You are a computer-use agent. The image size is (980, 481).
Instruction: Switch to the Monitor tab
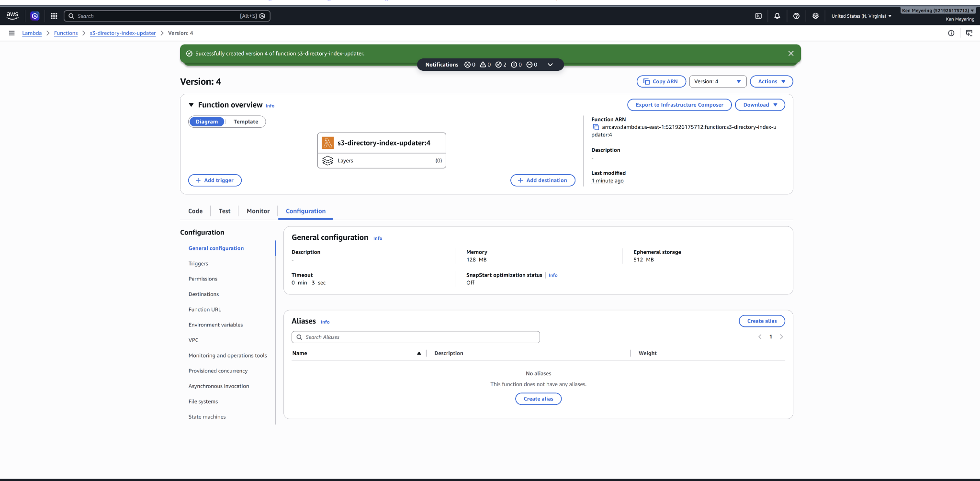point(258,211)
